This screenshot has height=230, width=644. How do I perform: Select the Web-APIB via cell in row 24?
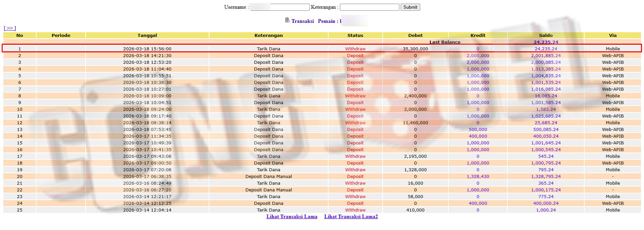click(613, 203)
